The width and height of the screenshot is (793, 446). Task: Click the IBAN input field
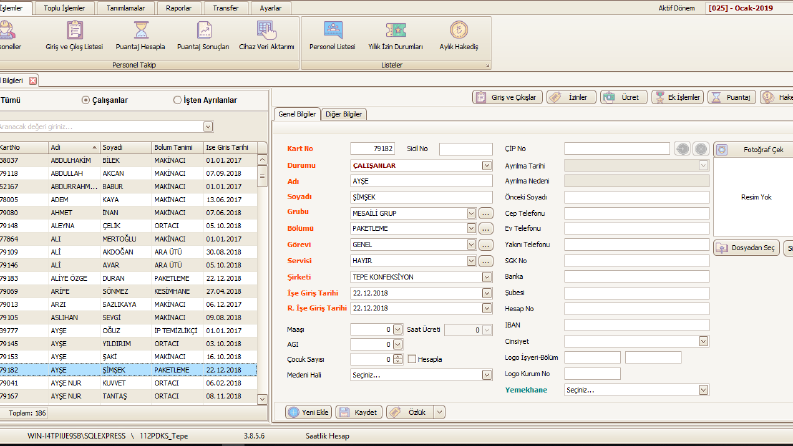click(637, 325)
